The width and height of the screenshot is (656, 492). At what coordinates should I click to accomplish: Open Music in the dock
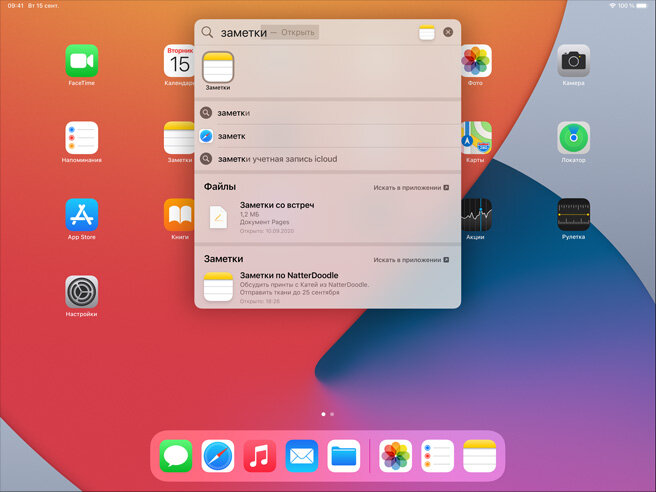[x=260, y=456]
